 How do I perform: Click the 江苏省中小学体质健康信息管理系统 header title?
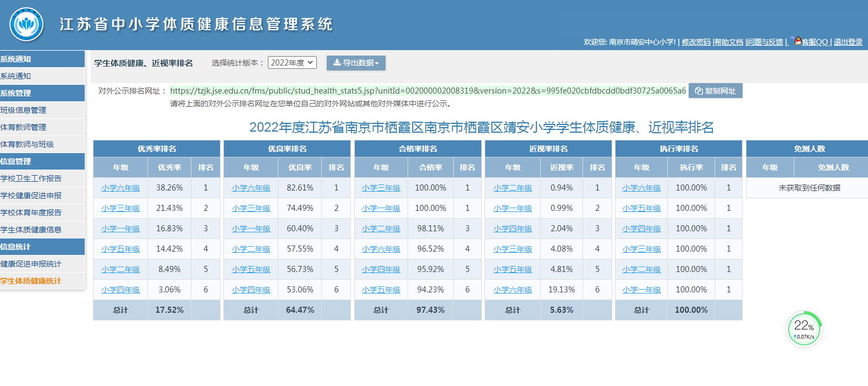click(x=196, y=24)
